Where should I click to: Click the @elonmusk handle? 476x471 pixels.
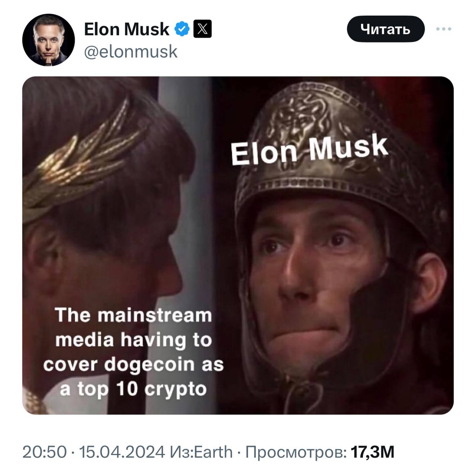click(x=131, y=52)
